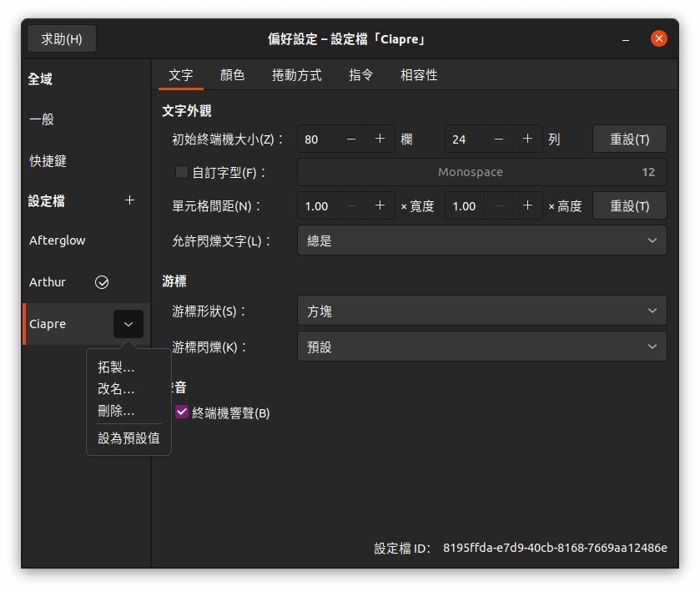Increase the cell spacing height value

[x=527, y=205]
